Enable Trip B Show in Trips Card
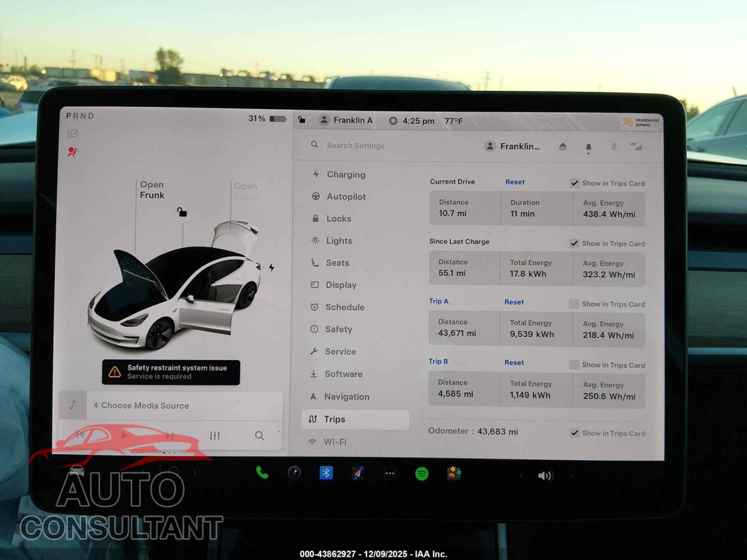The height and width of the screenshot is (560, 747). (573, 364)
